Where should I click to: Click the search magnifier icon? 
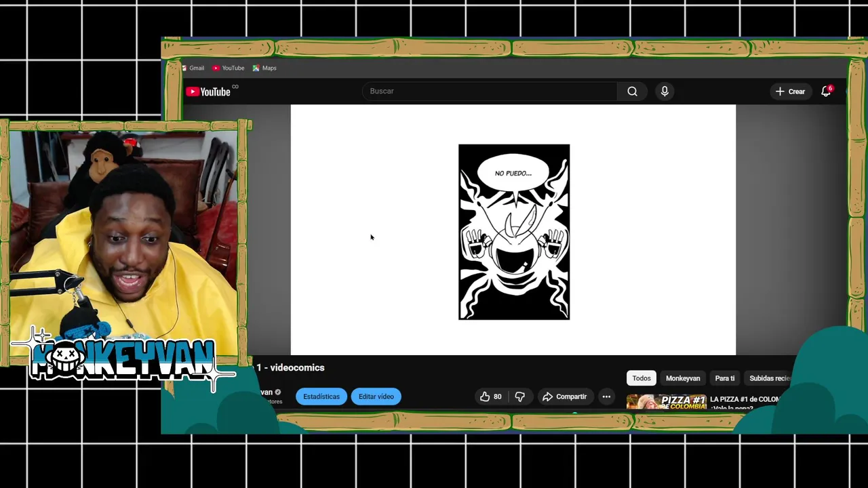coord(632,91)
